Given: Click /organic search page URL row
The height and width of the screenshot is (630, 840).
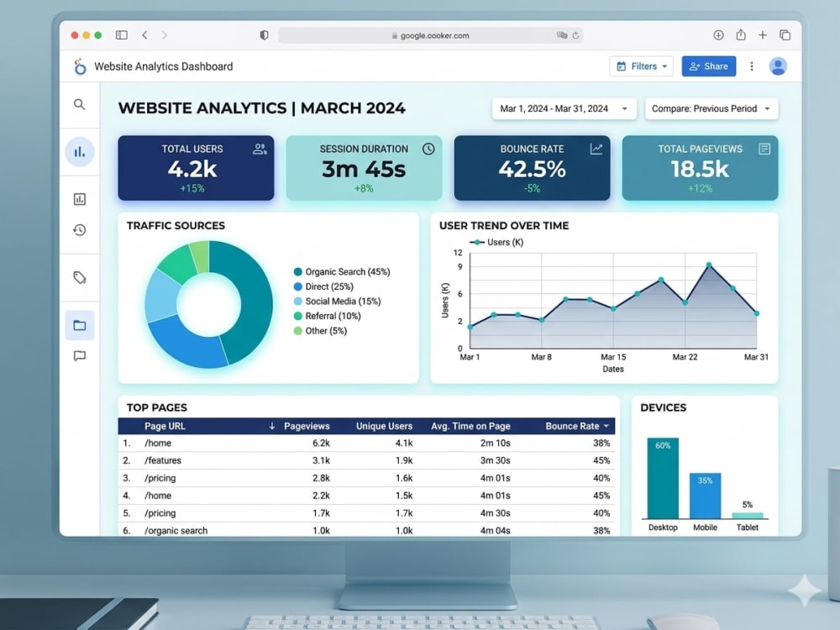Looking at the screenshot, I should [x=176, y=530].
